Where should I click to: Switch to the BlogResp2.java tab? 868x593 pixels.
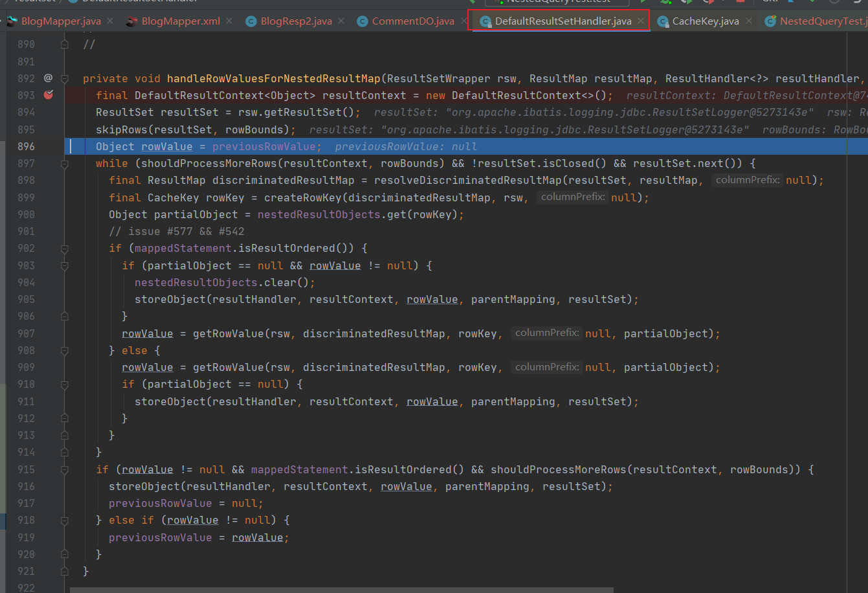pyautogui.click(x=296, y=21)
